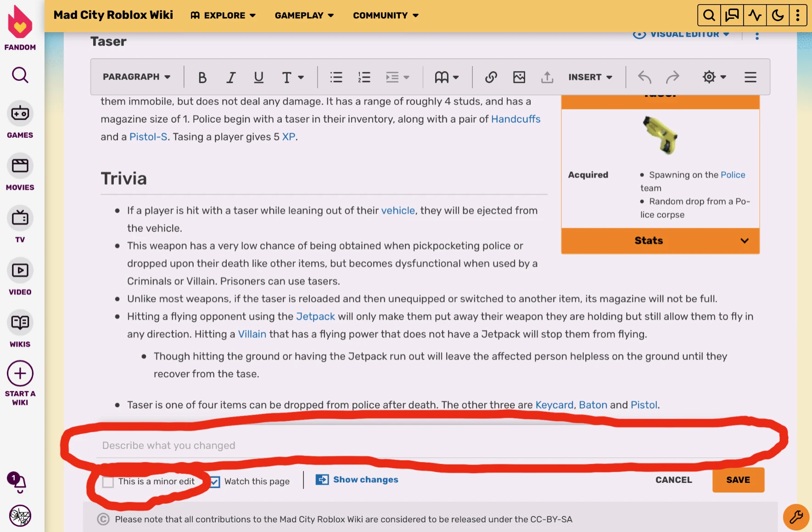Check the 'This is a minor edit' box
Viewport: 812px width, 532px height.
[108, 482]
